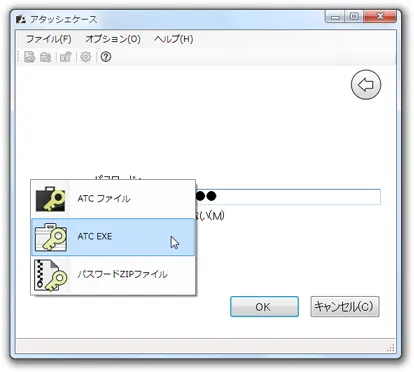Click the zipped document key icon
This screenshot has height=372, width=414.
point(51,276)
